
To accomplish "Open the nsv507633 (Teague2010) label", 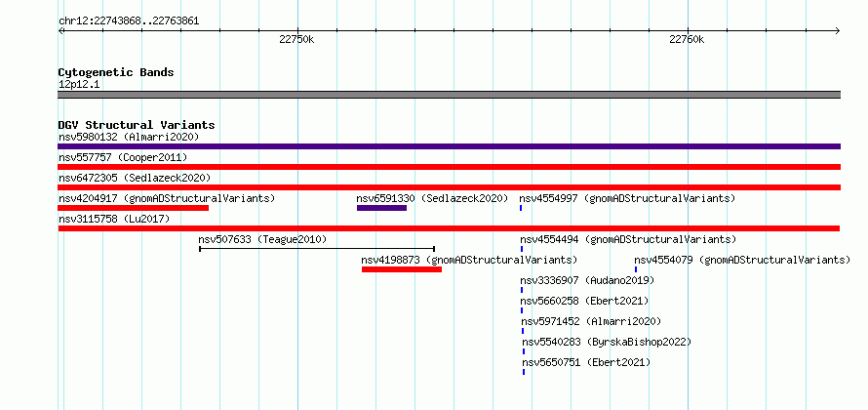I will [x=263, y=239].
